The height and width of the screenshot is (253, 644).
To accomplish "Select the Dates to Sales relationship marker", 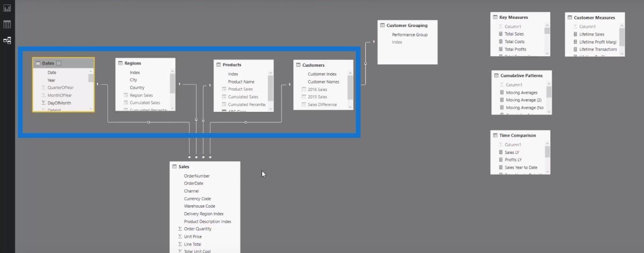I will (149, 122).
